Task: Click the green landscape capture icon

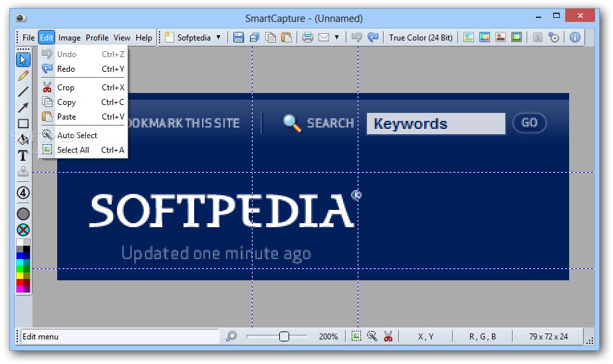Action: 469,37
